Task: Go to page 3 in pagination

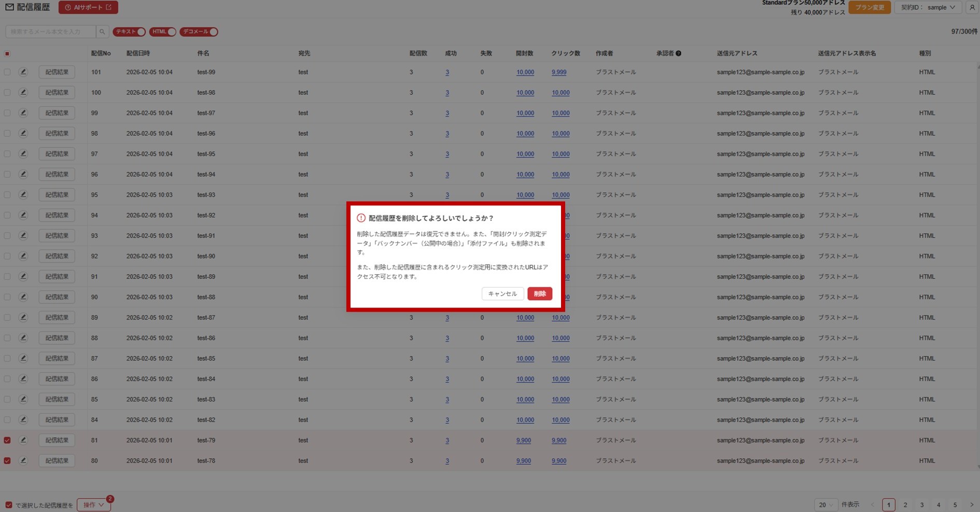Action: pyautogui.click(x=921, y=505)
